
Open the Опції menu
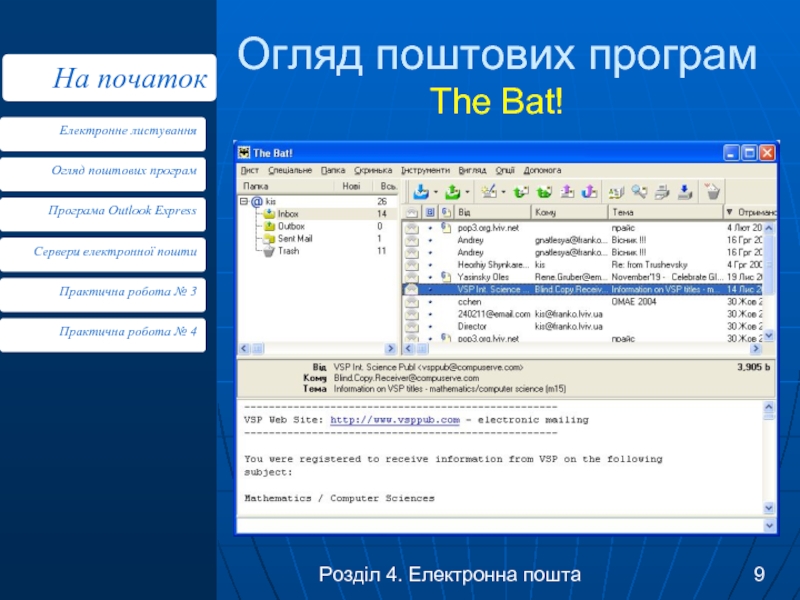tap(505, 170)
